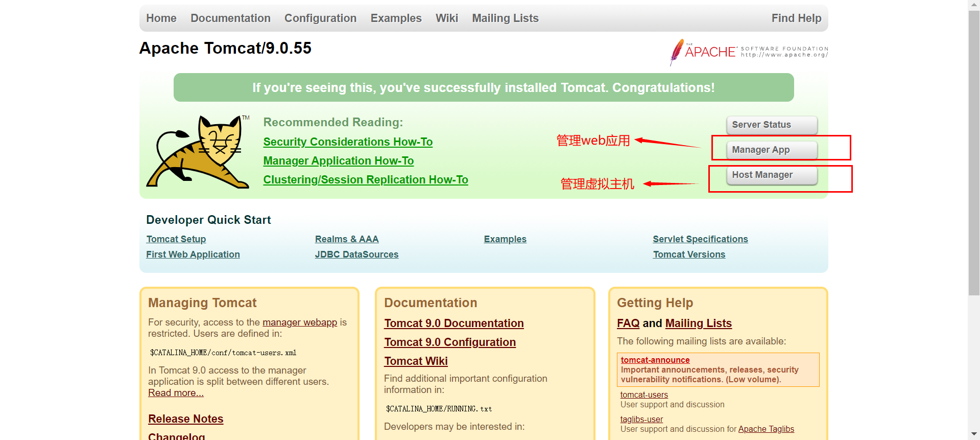Open the Tomcat Versions link
The image size is (980, 440).
(689, 254)
